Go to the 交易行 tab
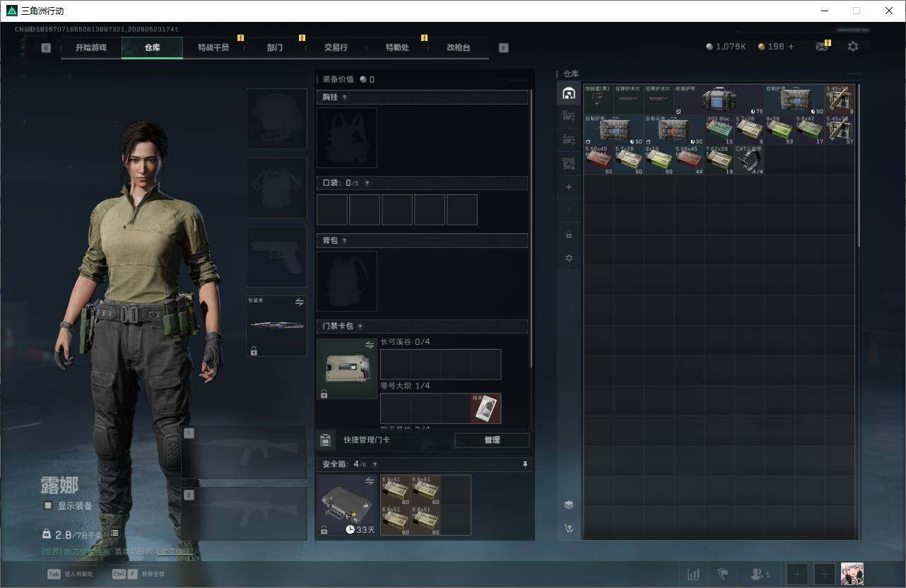 click(336, 47)
